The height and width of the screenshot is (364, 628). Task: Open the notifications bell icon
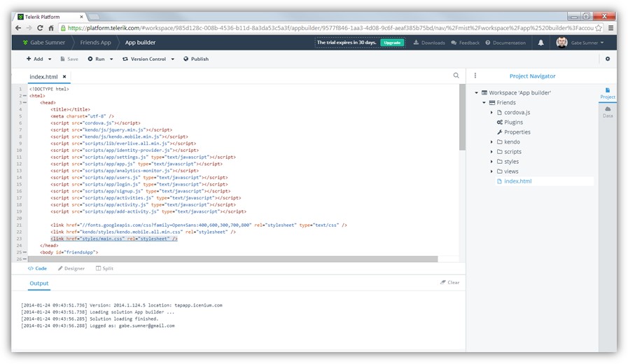tap(540, 43)
